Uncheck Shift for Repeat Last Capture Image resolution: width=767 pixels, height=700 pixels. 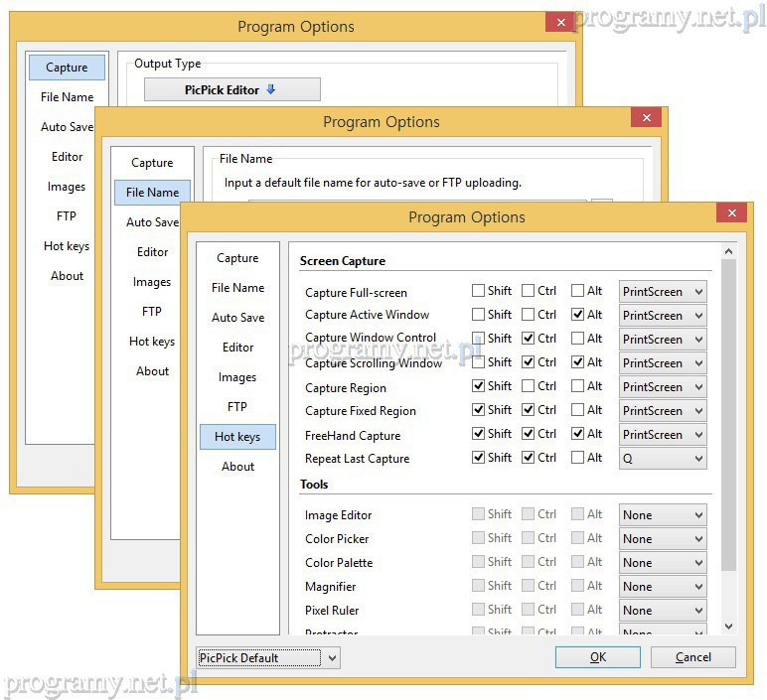pyautogui.click(x=479, y=458)
